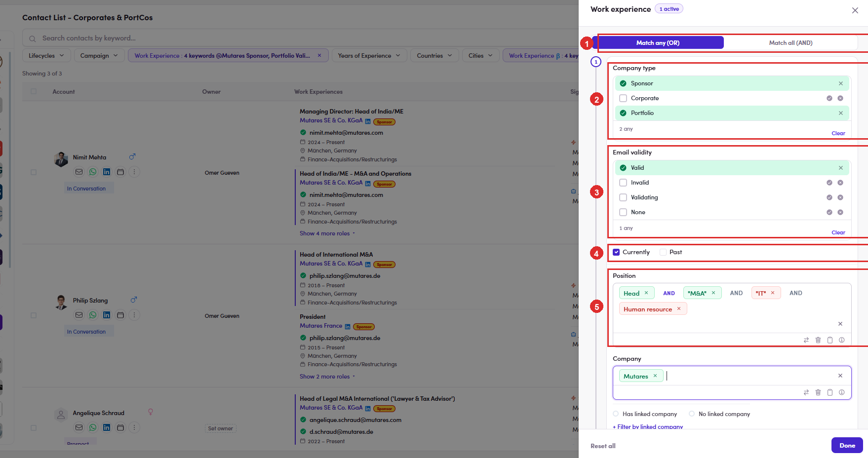Open the Mutares France company link
Viewport: 868px width, 458px height.
pyautogui.click(x=321, y=326)
